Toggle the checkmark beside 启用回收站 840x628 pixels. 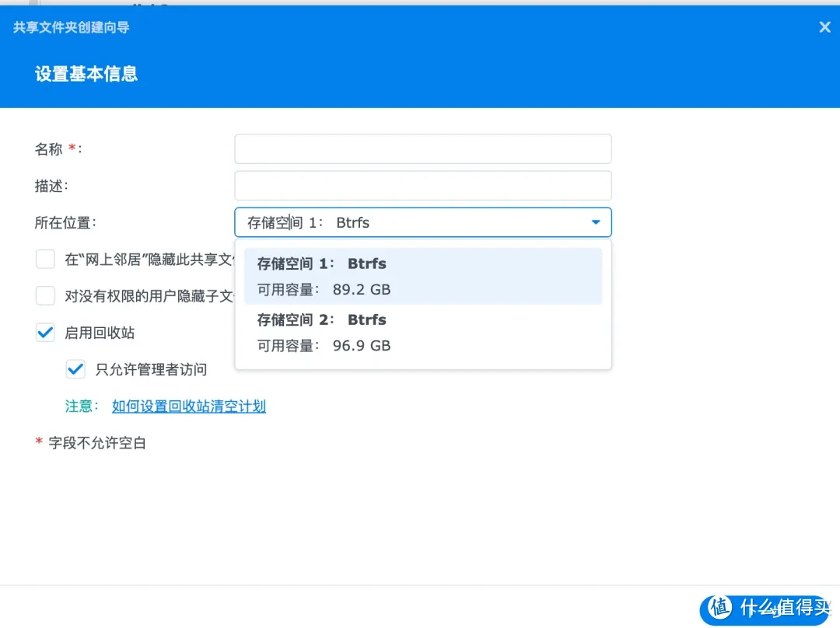click(x=44, y=332)
